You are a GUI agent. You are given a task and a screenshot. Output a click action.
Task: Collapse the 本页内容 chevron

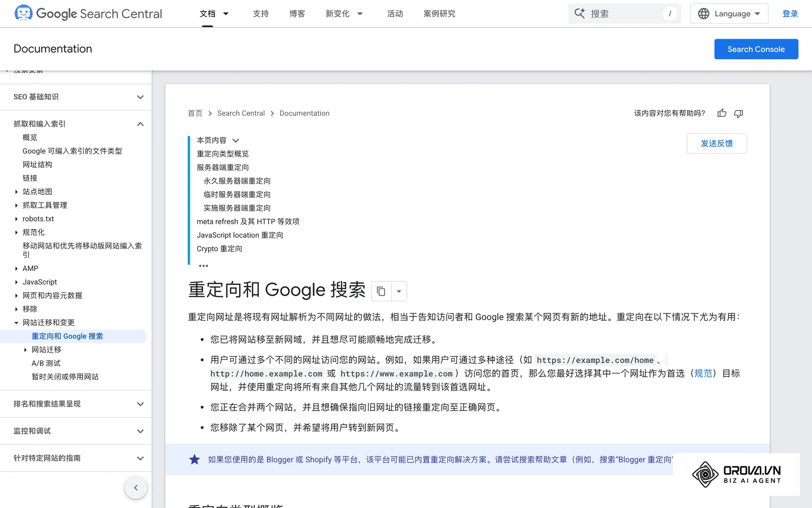[235, 141]
